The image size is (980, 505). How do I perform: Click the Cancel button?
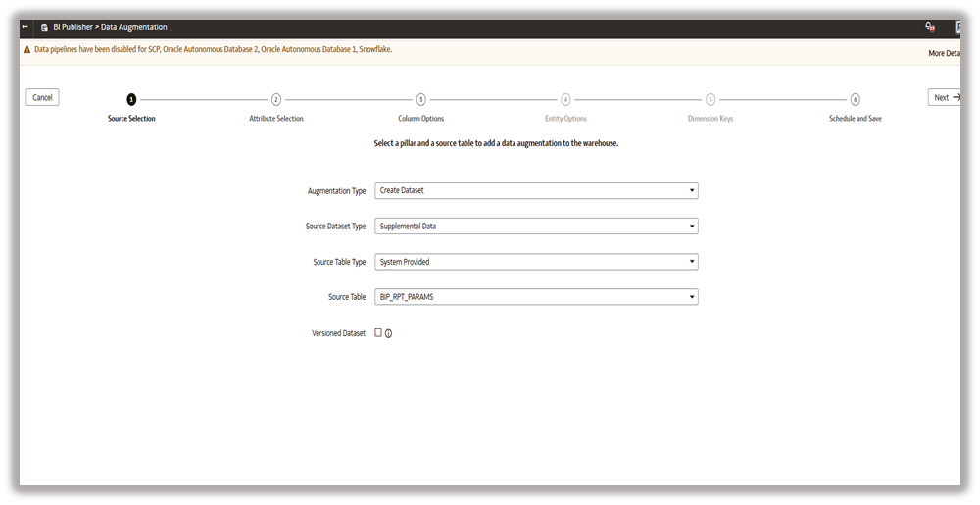pyautogui.click(x=42, y=97)
